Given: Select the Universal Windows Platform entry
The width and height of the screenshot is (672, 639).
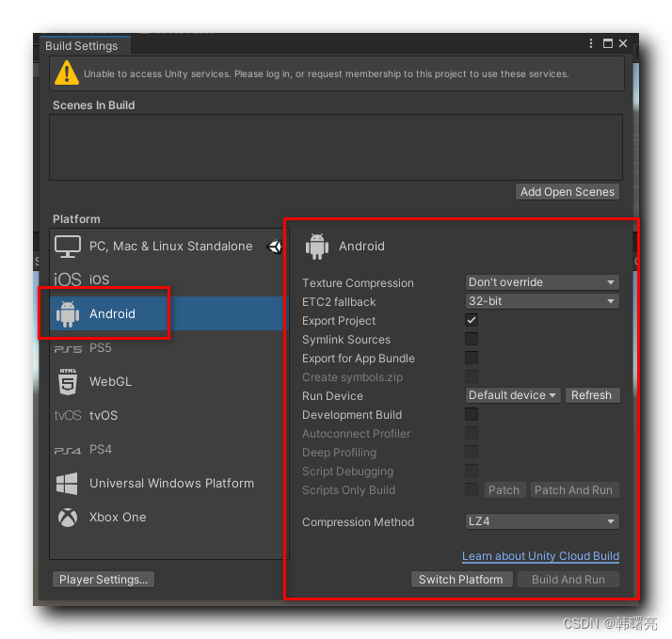Looking at the screenshot, I should click(168, 483).
